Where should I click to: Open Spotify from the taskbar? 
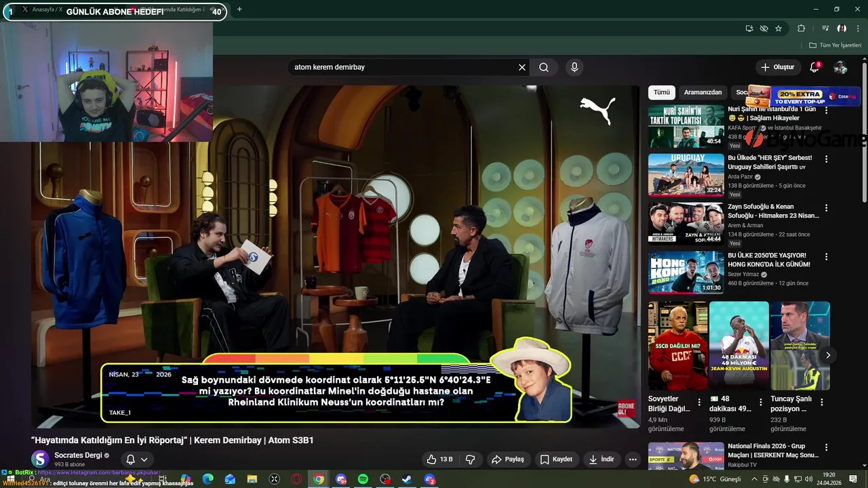(x=363, y=479)
